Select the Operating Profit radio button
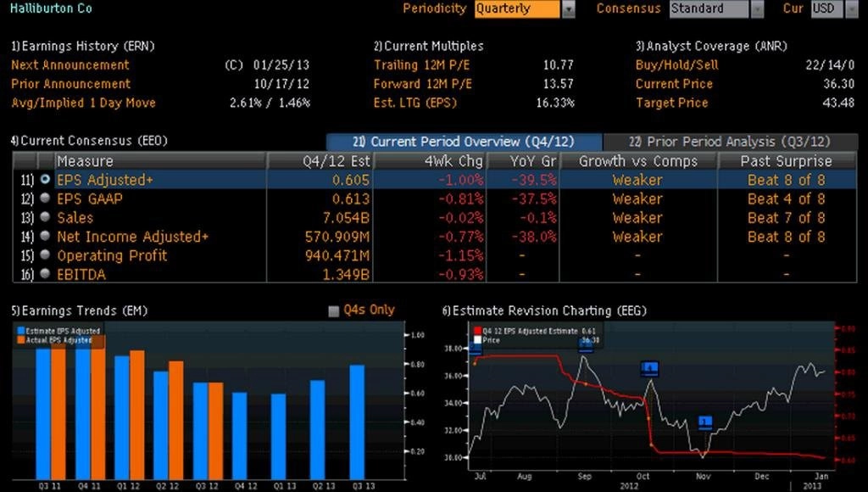Image resolution: width=868 pixels, height=492 pixels. coord(45,254)
